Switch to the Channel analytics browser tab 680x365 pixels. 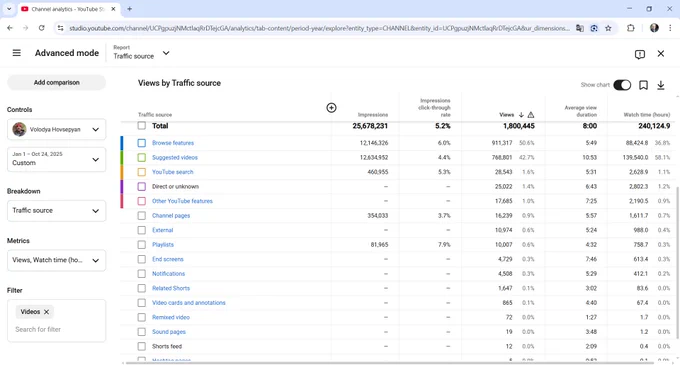[x=68, y=9]
